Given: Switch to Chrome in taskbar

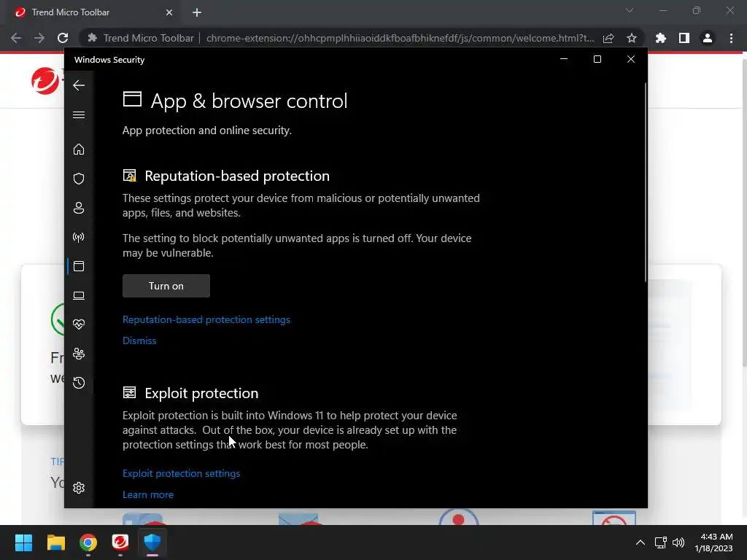Looking at the screenshot, I should [88, 542].
